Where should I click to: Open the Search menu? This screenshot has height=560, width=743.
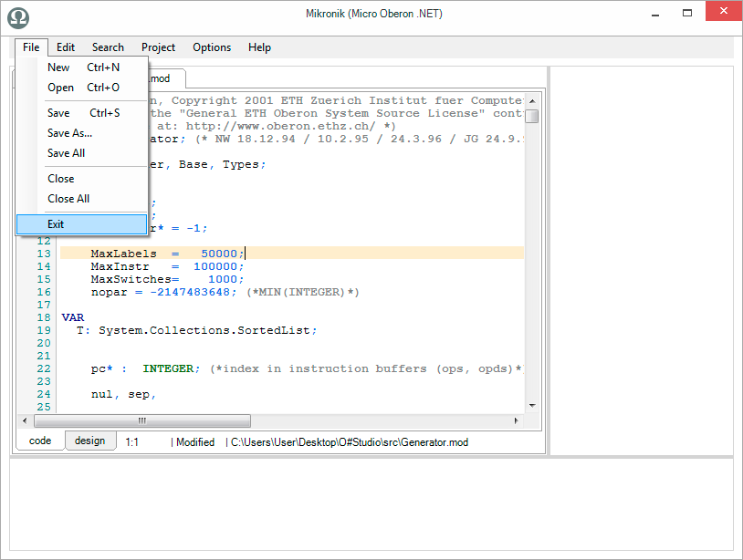pos(108,47)
